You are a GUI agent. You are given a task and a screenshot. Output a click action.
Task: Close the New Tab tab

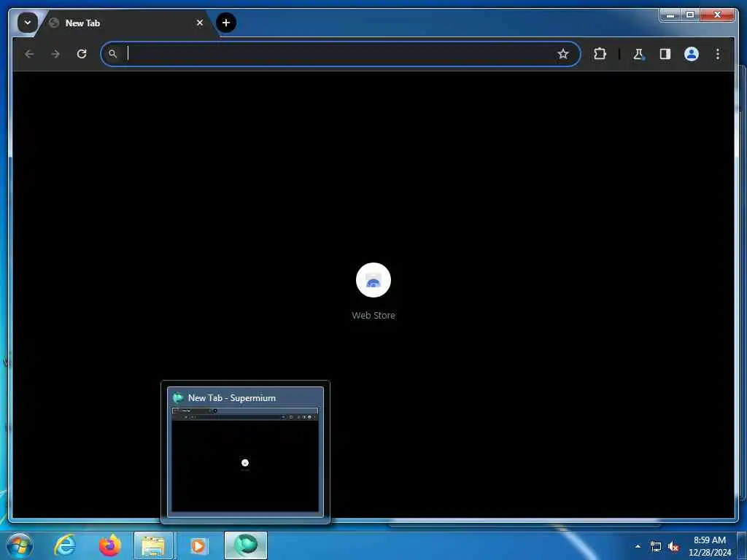coord(200,23)
